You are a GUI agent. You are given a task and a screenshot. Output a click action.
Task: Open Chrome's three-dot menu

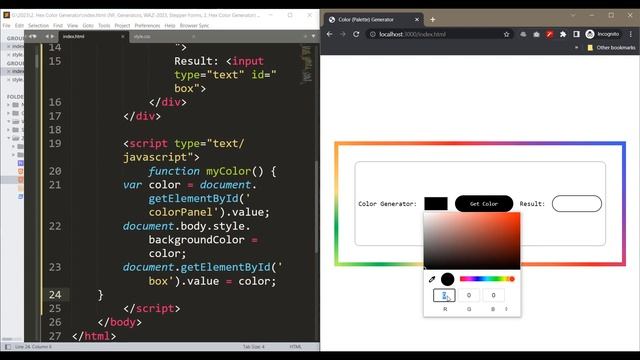click(631, 34)
